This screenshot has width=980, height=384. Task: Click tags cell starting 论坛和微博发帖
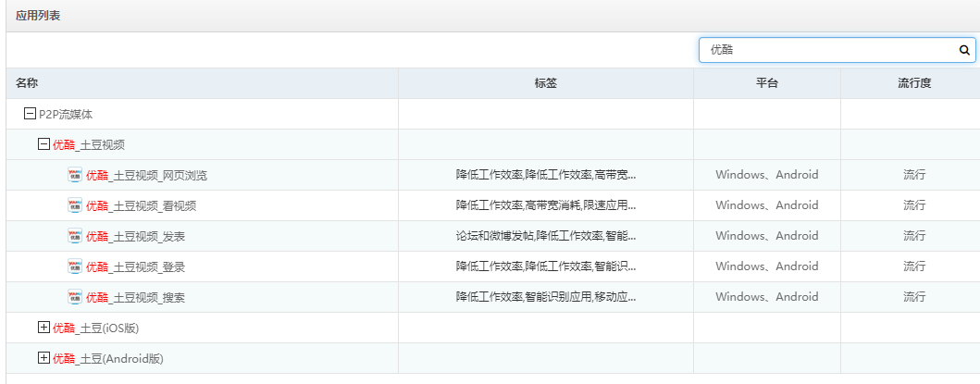546,236
